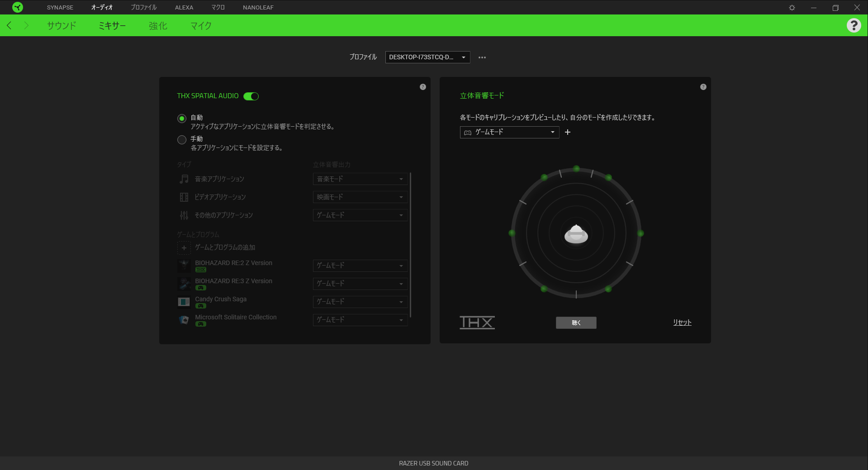
Task: Click the リセット link
Action: click(x=682, y=323)
